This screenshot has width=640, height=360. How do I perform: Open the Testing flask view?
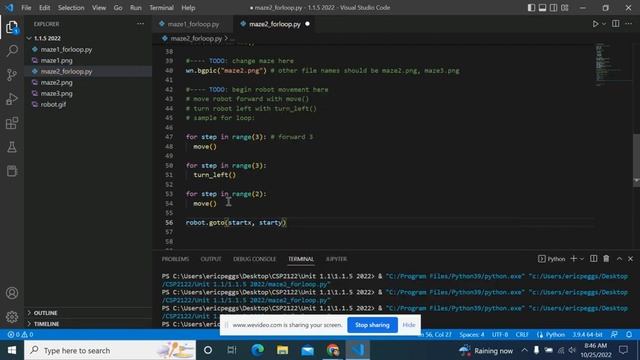(12, 147)
